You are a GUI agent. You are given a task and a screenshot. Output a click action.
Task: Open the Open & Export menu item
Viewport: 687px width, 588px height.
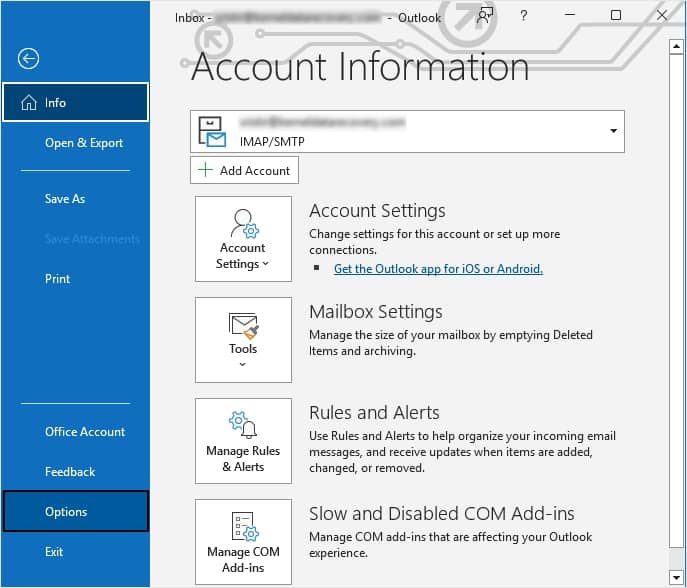pyautogui.click(x=84, y=143)
